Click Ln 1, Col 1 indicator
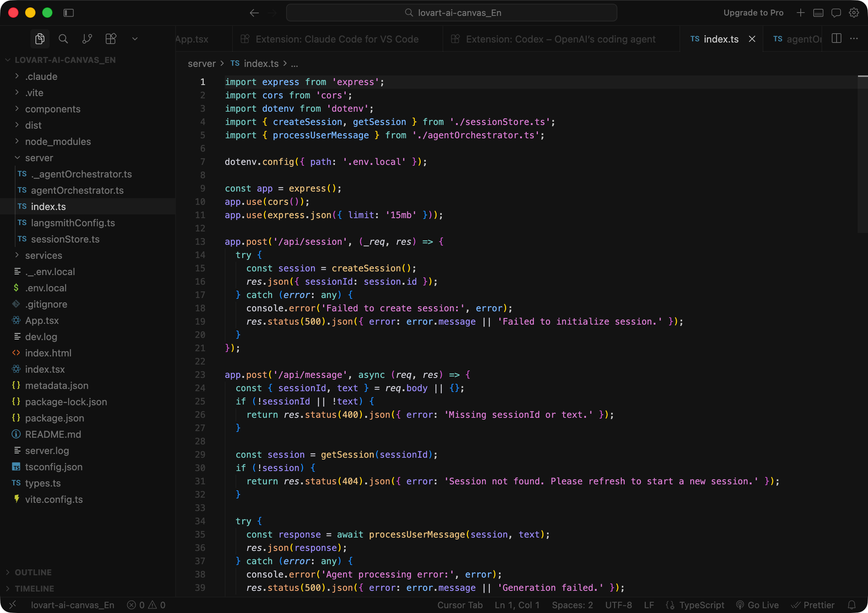Screen dimensions: 868x613 pyautogui.click(x=517, y=604)
